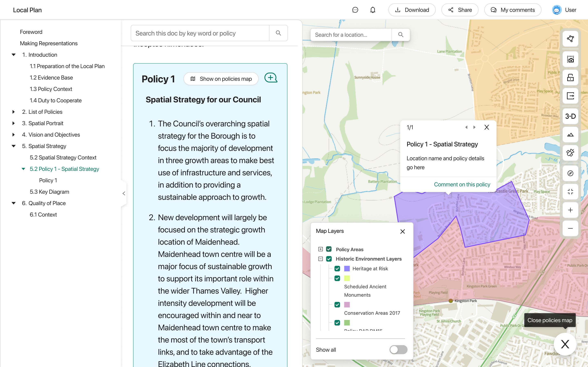Select the polygon draw tool in map toolbar
588x367 pixels.
pyautogui.click(x=570, y=39)
